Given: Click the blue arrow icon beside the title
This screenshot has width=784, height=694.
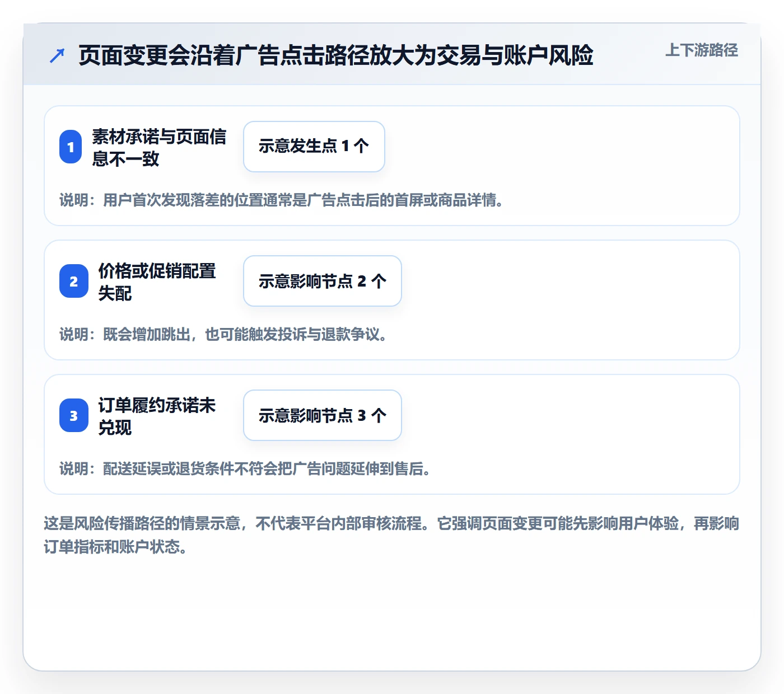Looking at the screenshot, I should 57,55.
